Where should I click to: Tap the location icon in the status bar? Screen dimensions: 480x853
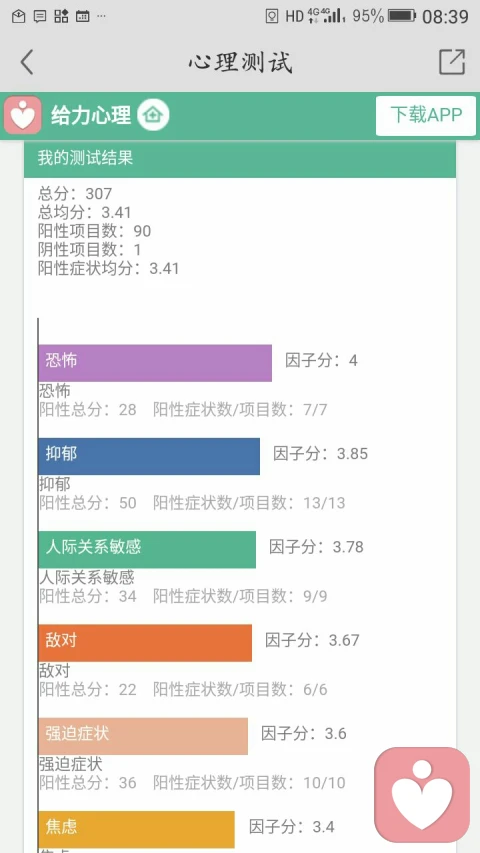pos(272,16)
